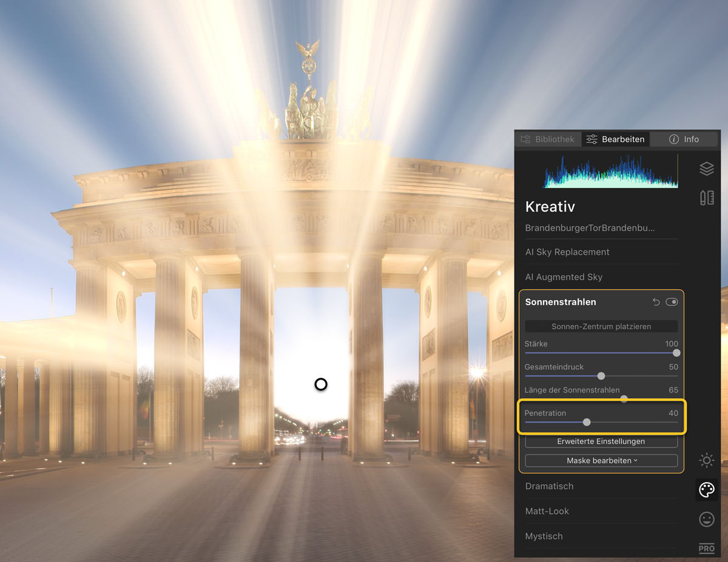Click the Länge der Sonnenstrahlen slider handle
Screen dimensions: 728x562
624,399
